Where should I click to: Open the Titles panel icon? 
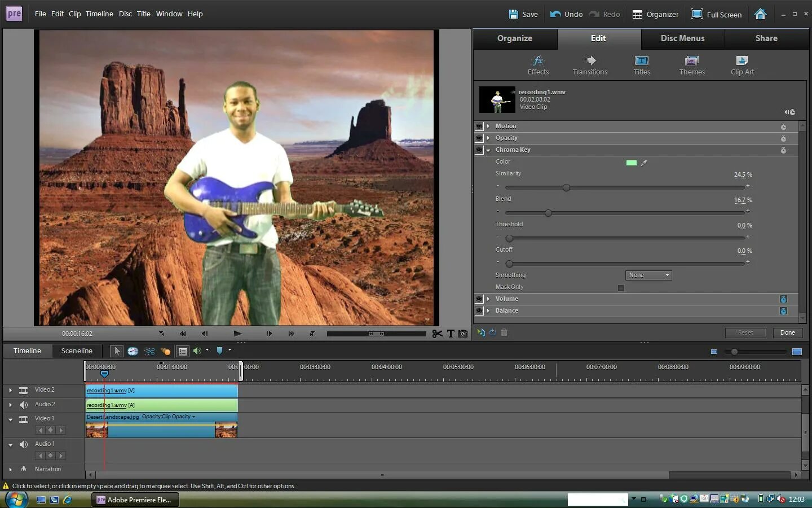click(642, 61)
